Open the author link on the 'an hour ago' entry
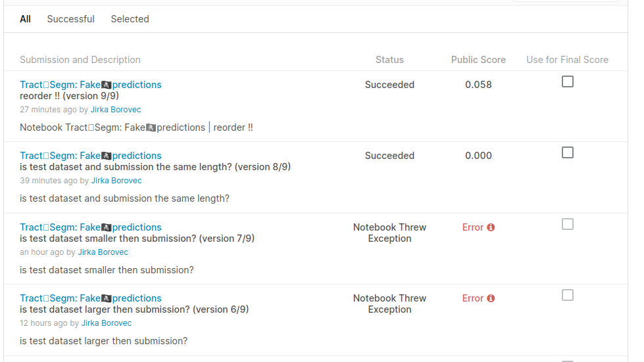The height and width of the screenshot is (362, 644). point(103,252)
